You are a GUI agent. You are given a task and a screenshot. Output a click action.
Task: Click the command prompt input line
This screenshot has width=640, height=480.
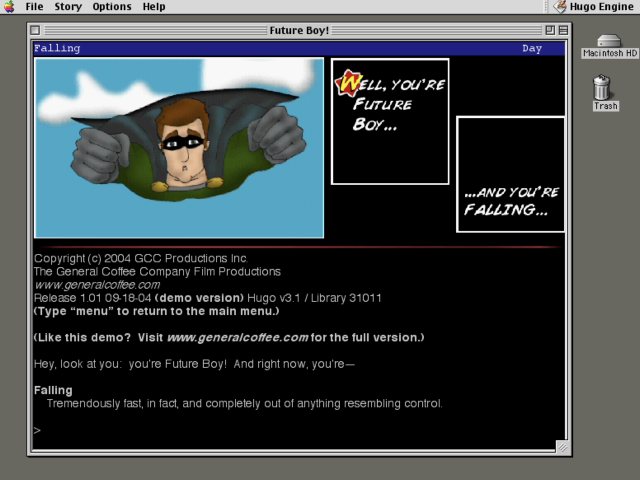pyautogui.click(x=299, y=430)
